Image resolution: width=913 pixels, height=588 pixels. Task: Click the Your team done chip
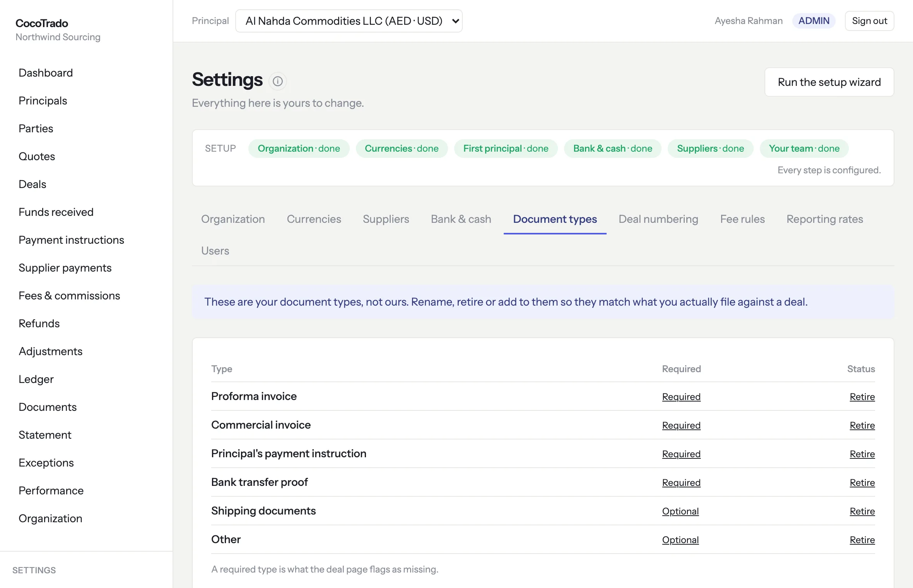coord(804,149)
